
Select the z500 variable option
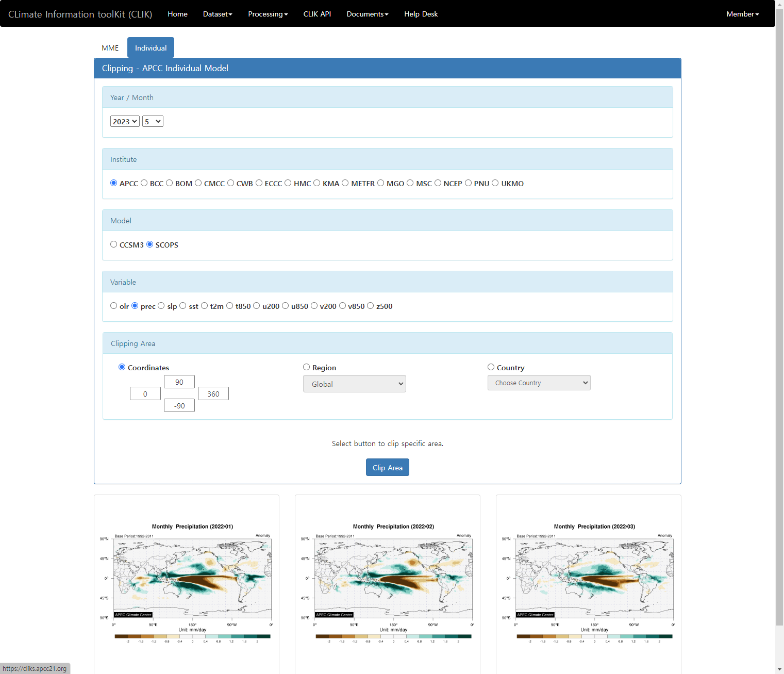371,306
